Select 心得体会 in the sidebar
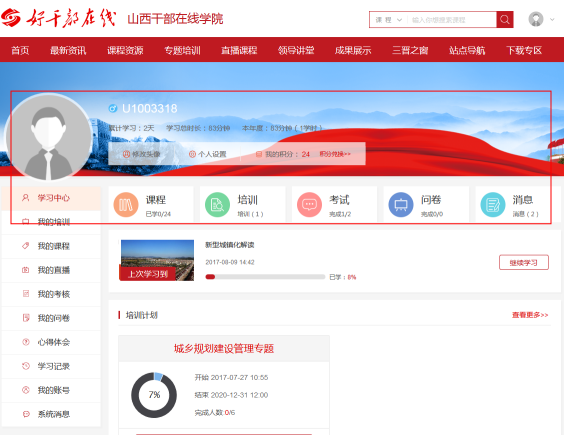The width and height of the screenshot is (564, 435). (x=51, y=342)
